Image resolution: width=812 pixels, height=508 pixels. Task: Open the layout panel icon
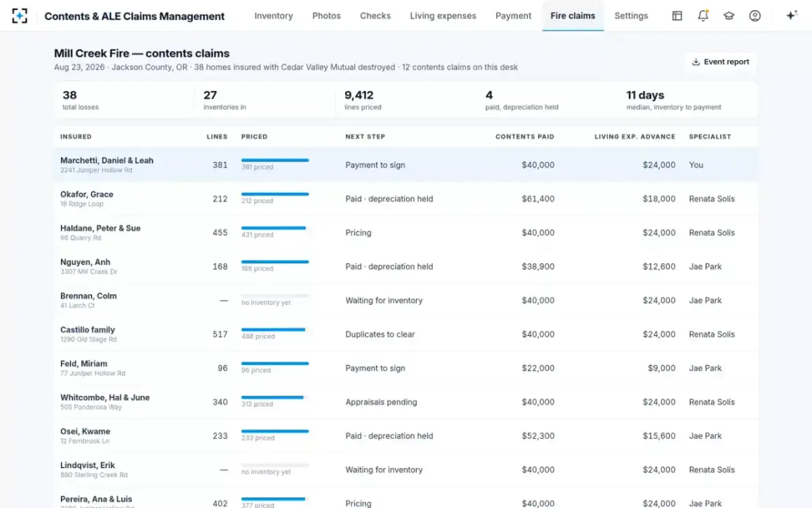point(677,16)
